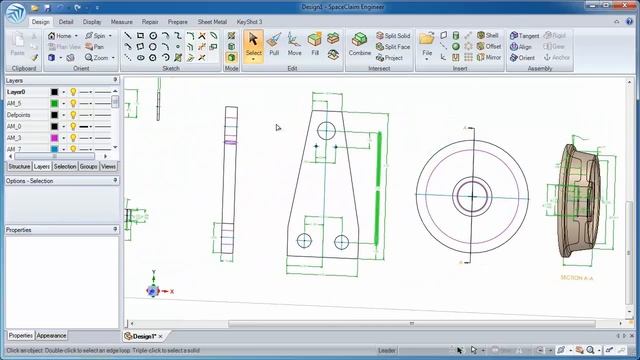Screen dimensions: 640x360
Task: Insert a sphere from Insert group
Action: tap(456, 47)
